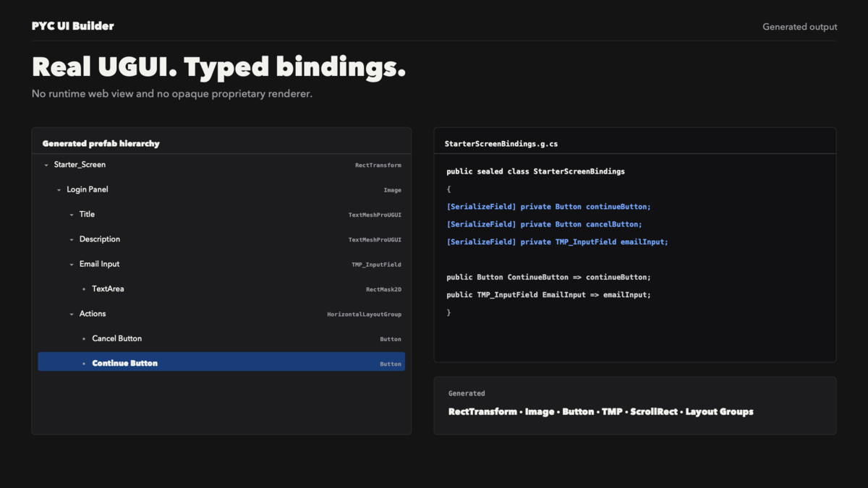Select the highlighted Continue Button row

pyautogui.click(x=221, y=362)
